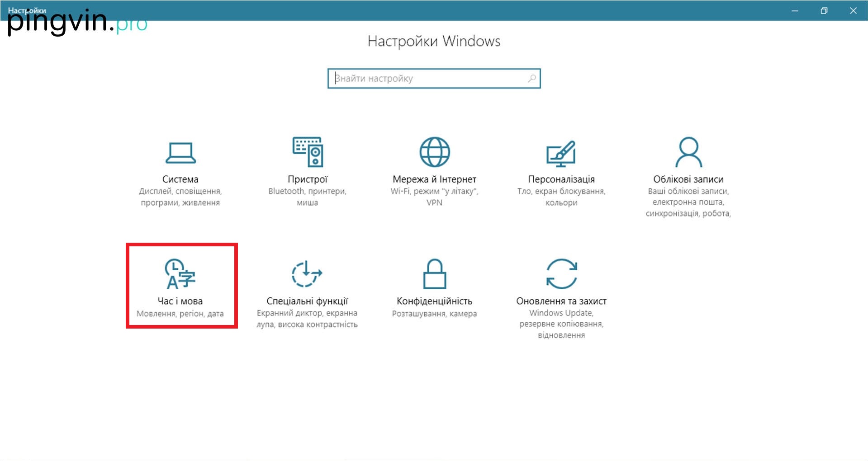Open the Час і мова clock icon
Screen dimensions: 868x461
coord(180,274)
